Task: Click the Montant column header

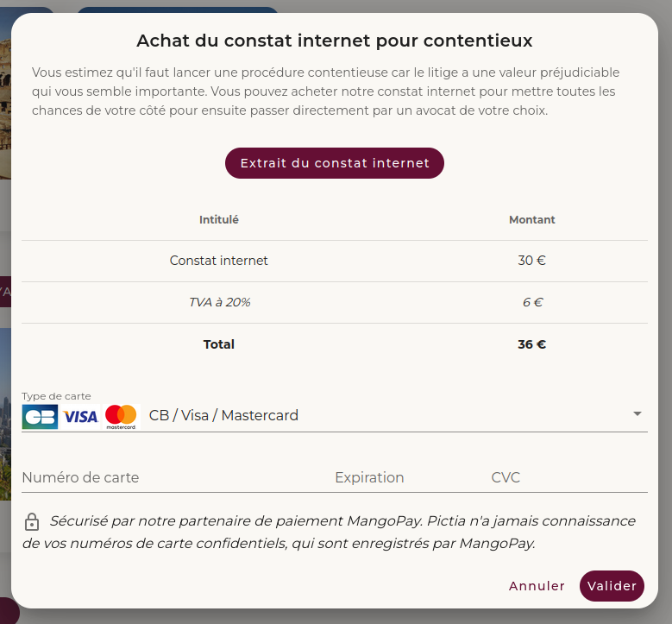Action: (532, 220)
